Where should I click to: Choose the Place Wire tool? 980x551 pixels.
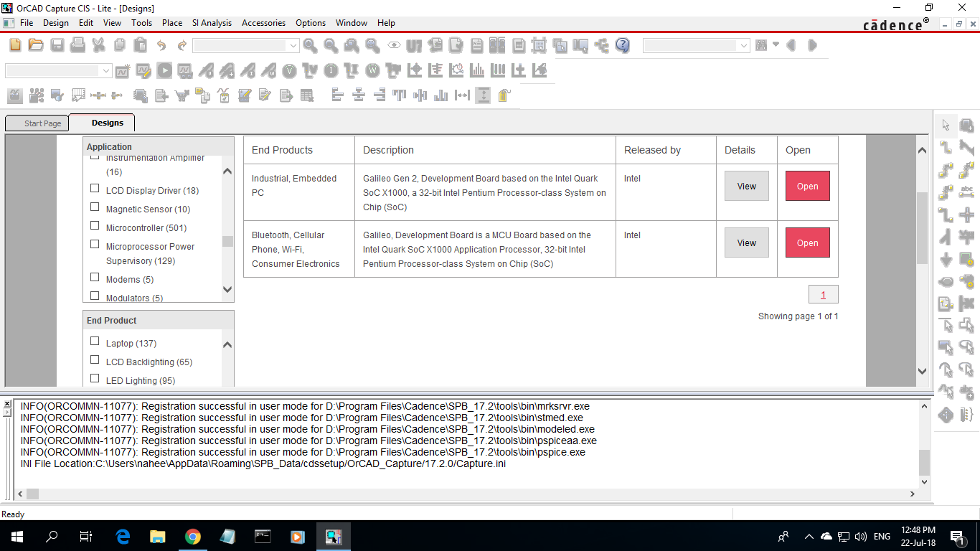pyautogui.click(x=946, y=146)
